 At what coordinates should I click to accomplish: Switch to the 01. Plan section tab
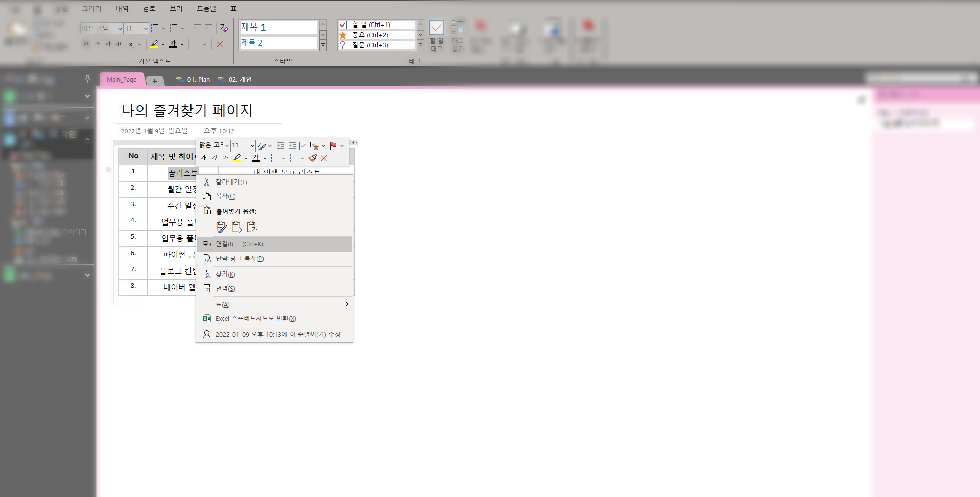pyautogui.click(x=193, y=79)
